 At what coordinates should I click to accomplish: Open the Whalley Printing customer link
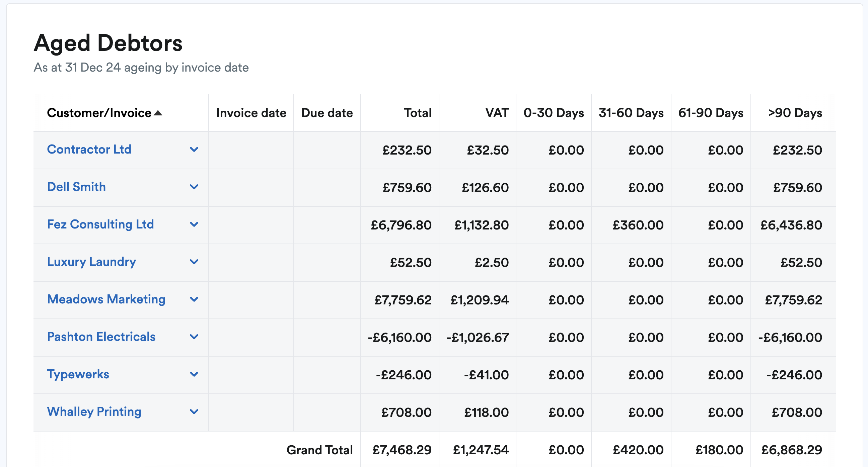pos(94,411)
